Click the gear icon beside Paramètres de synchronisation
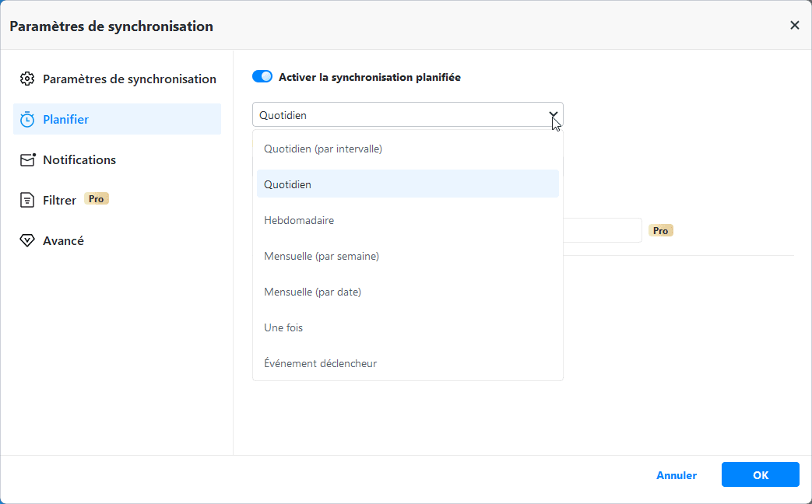The image size is (812, 504). tap(27, 79)
